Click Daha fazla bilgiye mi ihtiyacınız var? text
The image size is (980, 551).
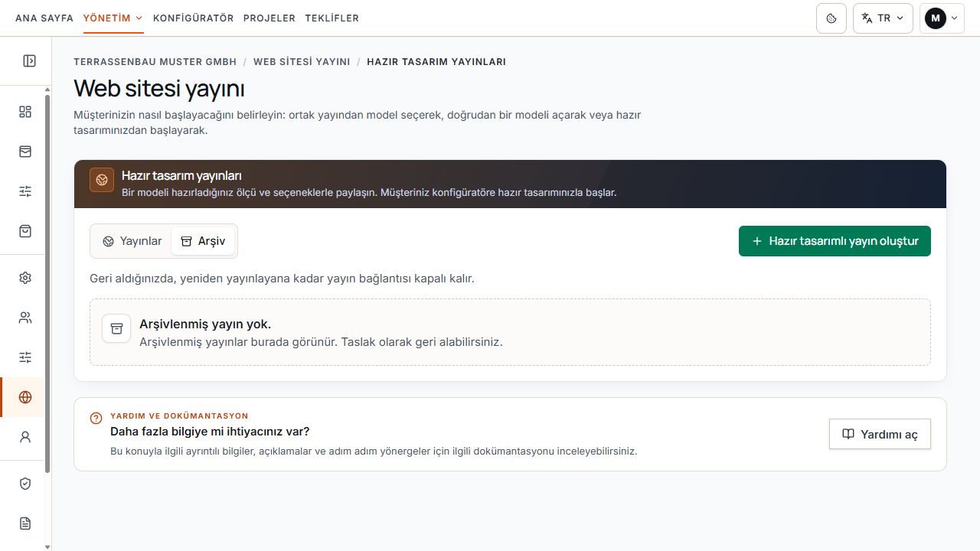[x=210, y=432]
